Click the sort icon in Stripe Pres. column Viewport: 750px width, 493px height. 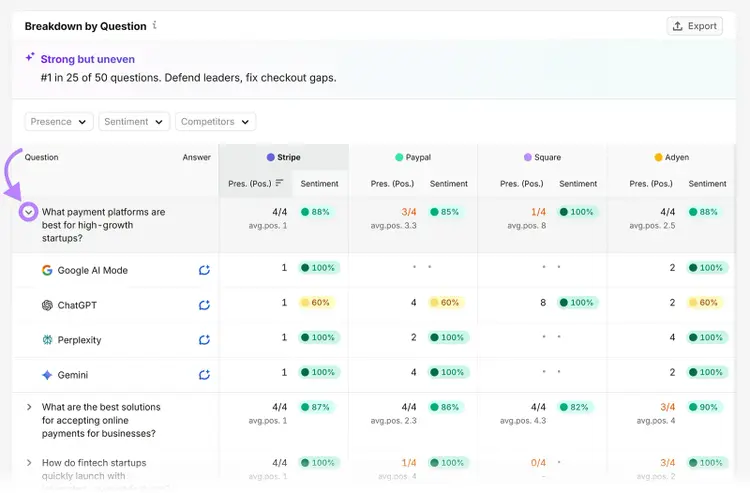[280, 183]
